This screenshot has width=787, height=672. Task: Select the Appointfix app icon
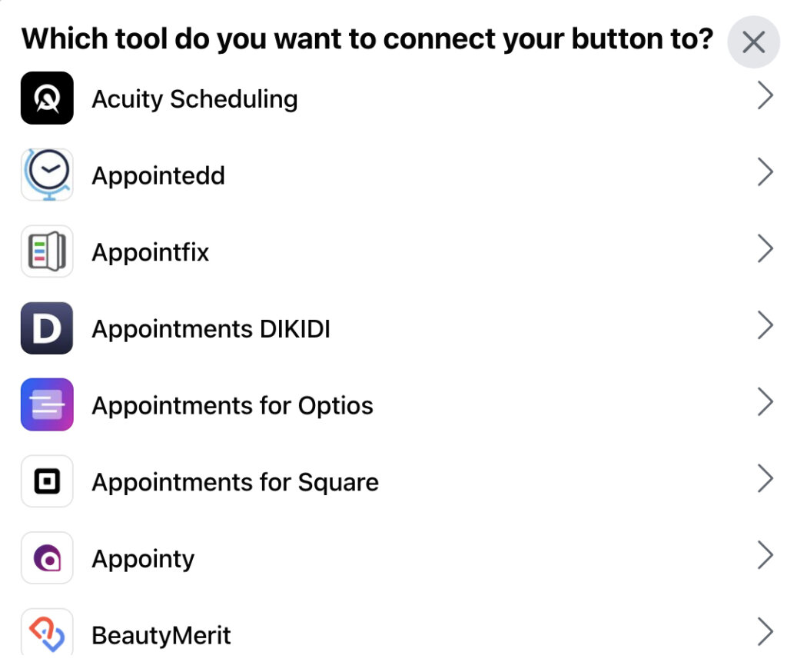click(x=45, y=251)
